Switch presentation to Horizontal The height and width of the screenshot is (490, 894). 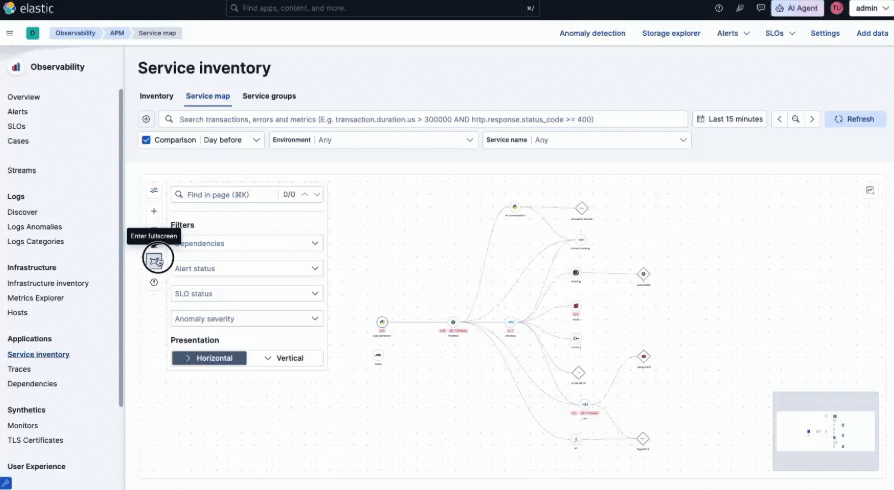click(x=209, y=358)
